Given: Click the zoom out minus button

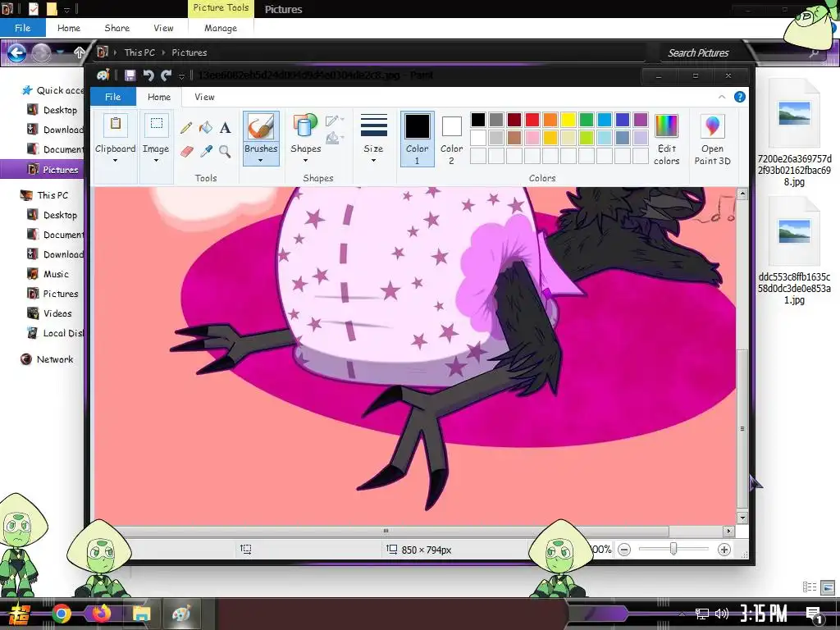Looking at the screenshot, I should coord(624,549).
